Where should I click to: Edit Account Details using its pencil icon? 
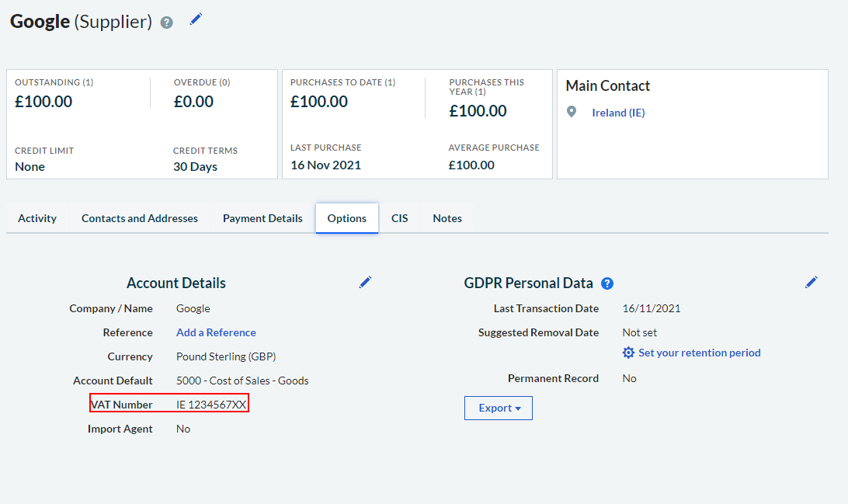[x=365, y=283]
